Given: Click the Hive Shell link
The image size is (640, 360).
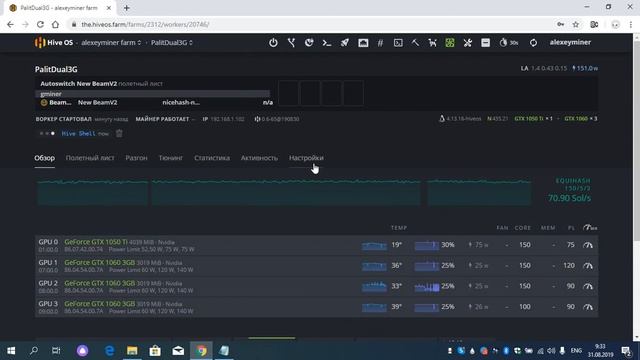Looking at the screenshot, I should (78, 133).
